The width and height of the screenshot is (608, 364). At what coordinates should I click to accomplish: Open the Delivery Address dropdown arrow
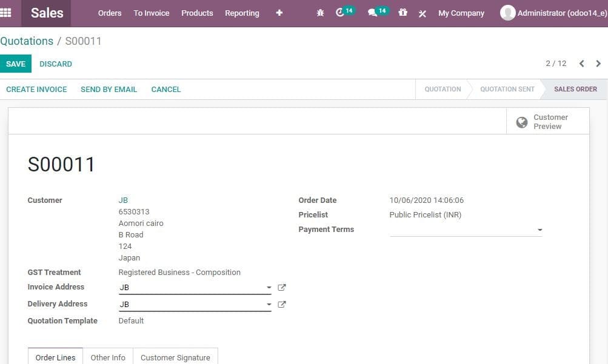(x=269, y=305)
